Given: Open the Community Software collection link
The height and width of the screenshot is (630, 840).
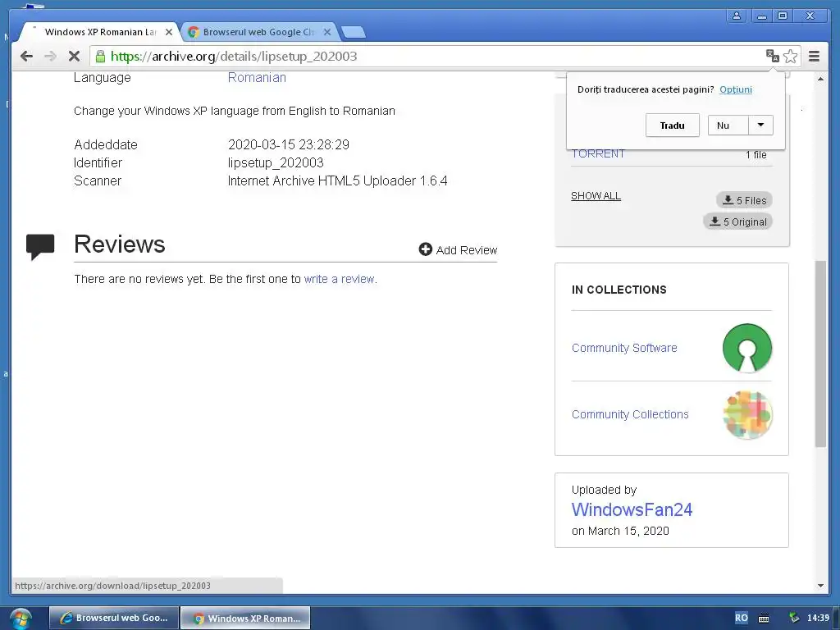Looking at the screenshot, I should pyautogui.click(x=624, y=348).
